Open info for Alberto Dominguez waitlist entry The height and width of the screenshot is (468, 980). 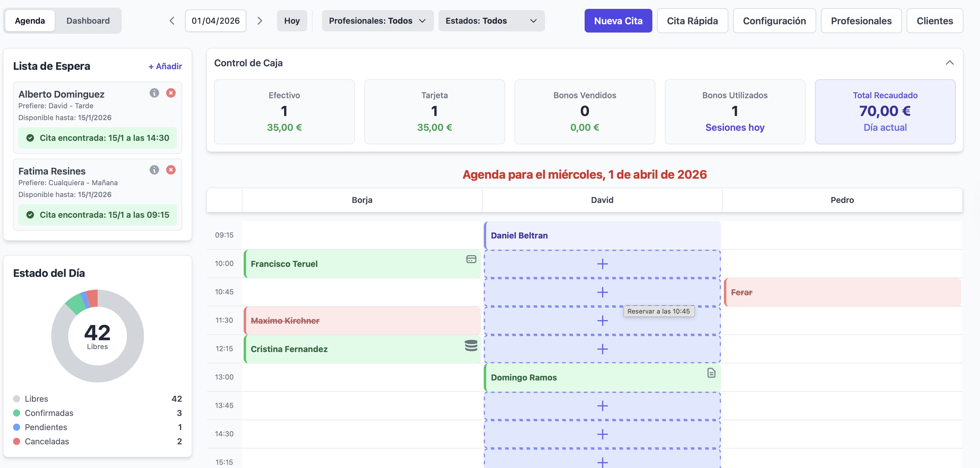tap(154, 93)
